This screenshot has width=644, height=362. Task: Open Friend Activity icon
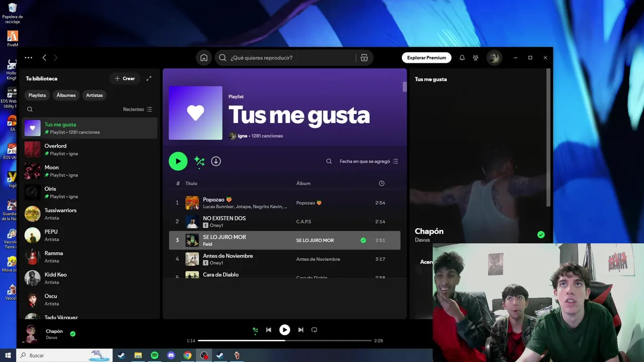pyautogui.click(x=475, y=58)
